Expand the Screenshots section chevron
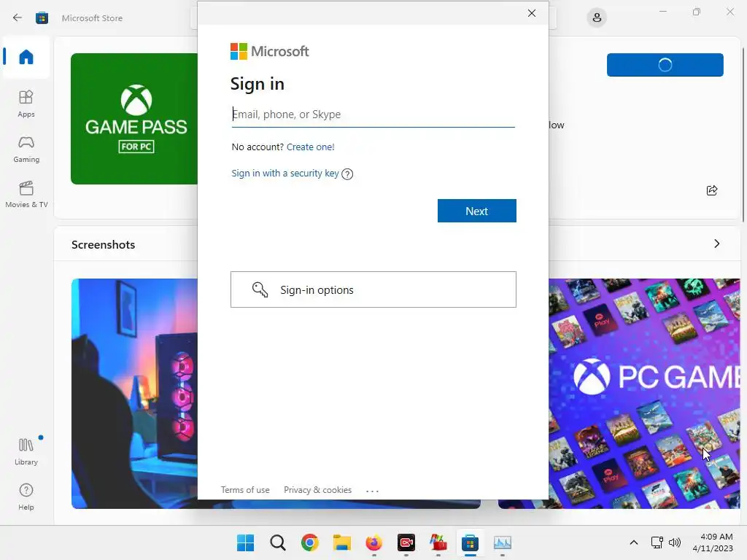This screenshot has width=747, height=560. click(x=717, y=244)
